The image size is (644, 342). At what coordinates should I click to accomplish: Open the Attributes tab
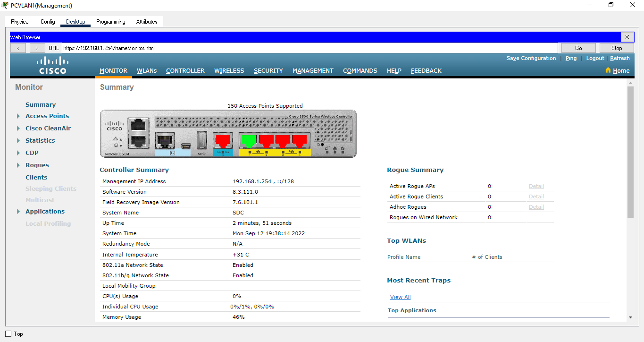click(147, 22)
